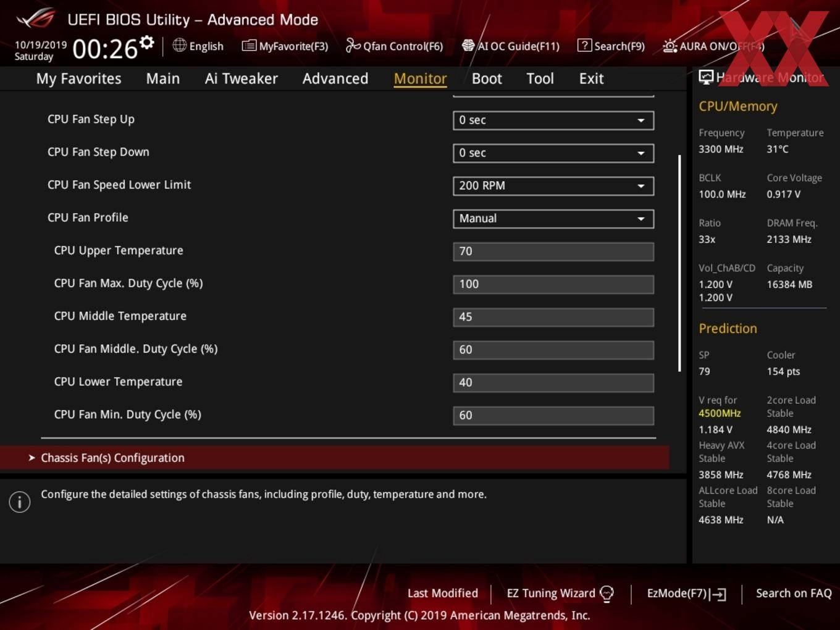Click the CPU Fan Profile label
Image resolution: width=840 pixels, height=630 pixels.
[x=88, y=217]
